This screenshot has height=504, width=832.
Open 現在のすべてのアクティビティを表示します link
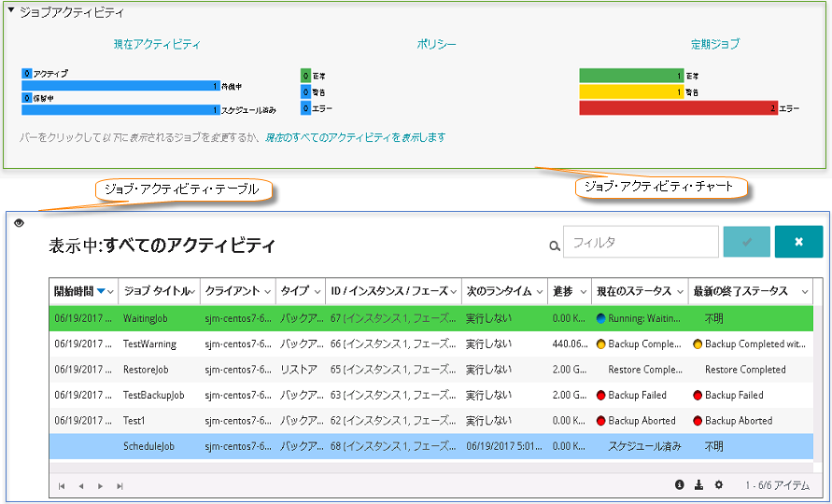355,137
